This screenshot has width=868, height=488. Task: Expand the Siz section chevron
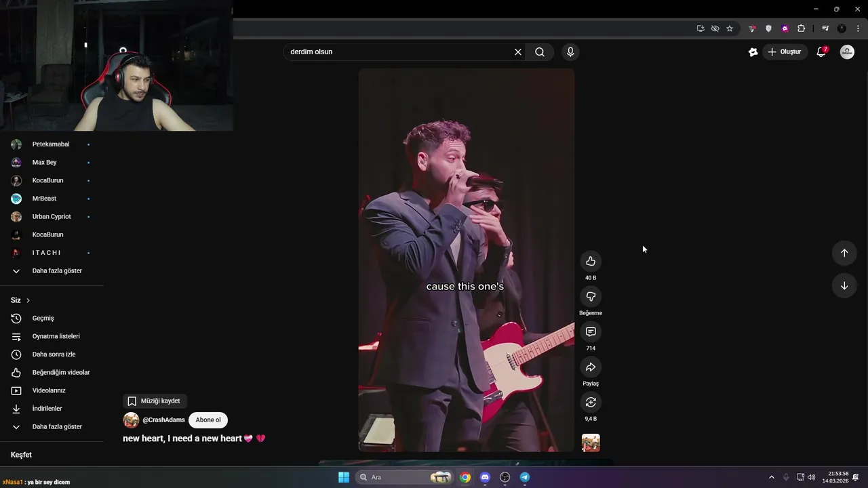pos(28,300)
